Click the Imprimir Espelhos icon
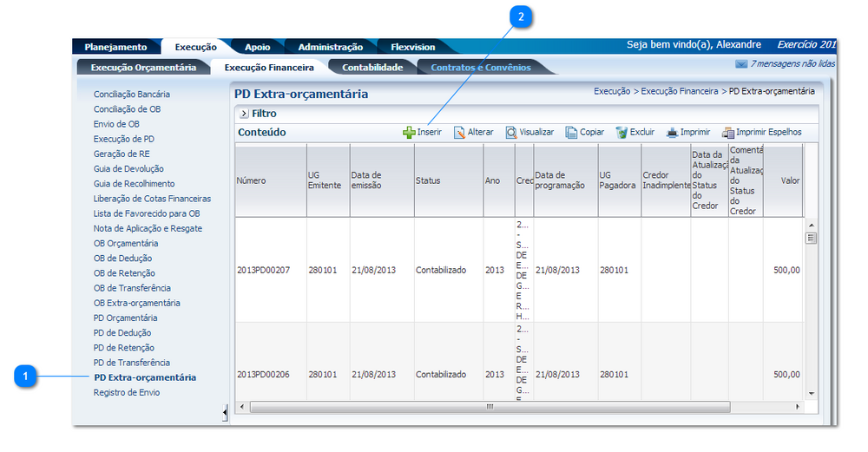 728,133
